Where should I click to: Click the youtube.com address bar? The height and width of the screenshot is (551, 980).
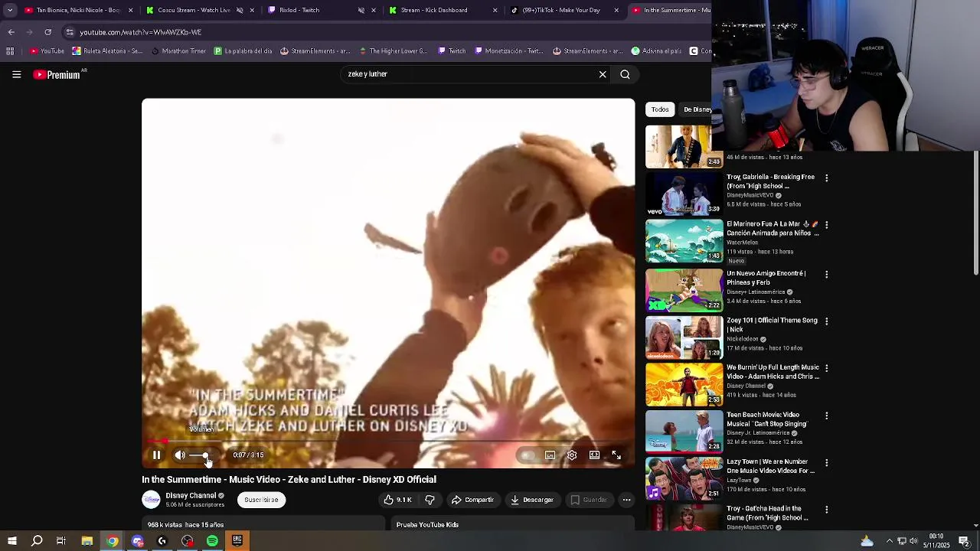(383, 32)
